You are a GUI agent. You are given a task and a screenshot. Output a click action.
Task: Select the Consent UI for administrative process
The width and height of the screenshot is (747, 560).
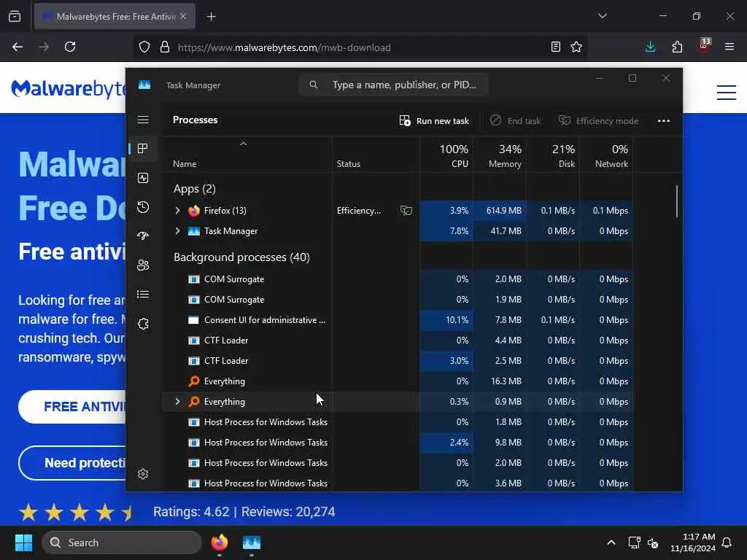(x=398, y=320)
